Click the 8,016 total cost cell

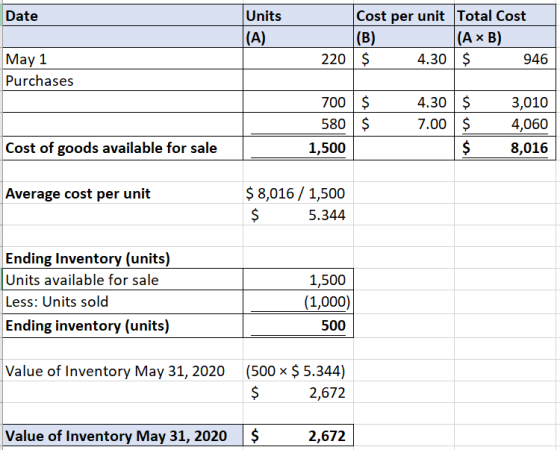click(x=505, y=148)
